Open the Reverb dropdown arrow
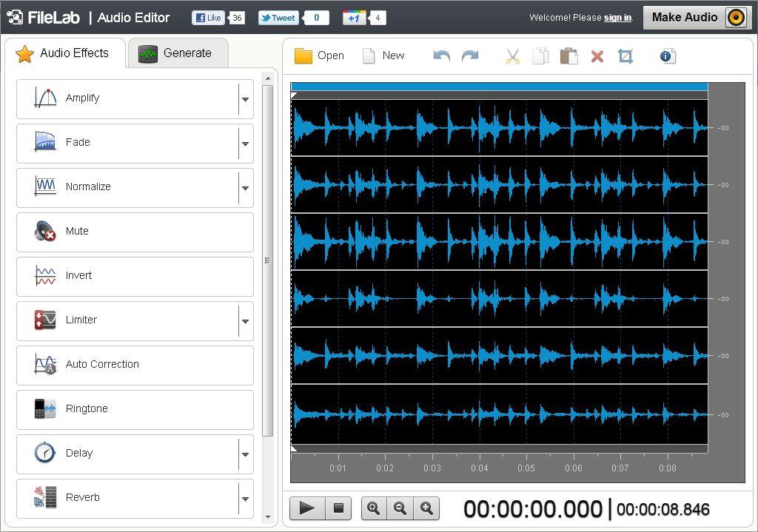Screen dimensions: 758x532 click(246, 499)
